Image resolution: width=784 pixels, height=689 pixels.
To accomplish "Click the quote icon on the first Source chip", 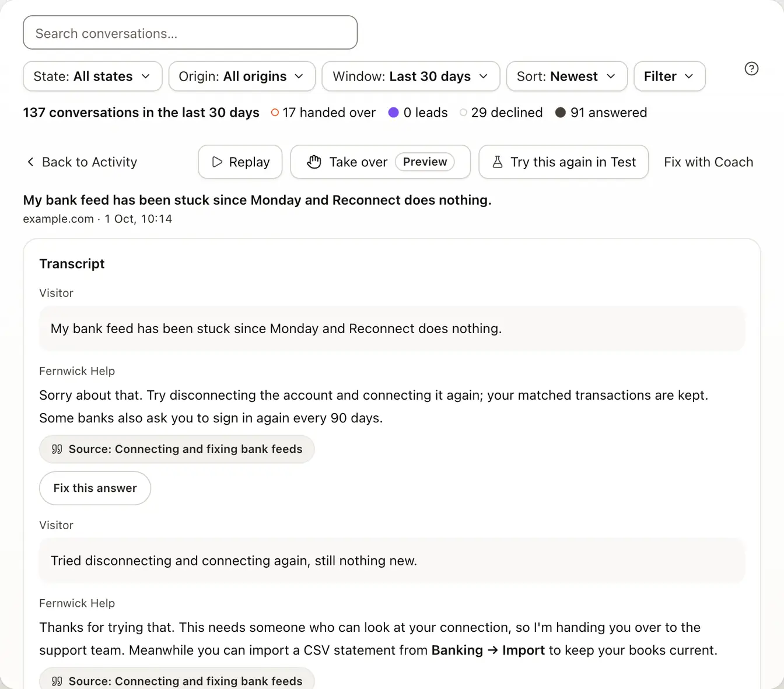I will tap(57, 449).
